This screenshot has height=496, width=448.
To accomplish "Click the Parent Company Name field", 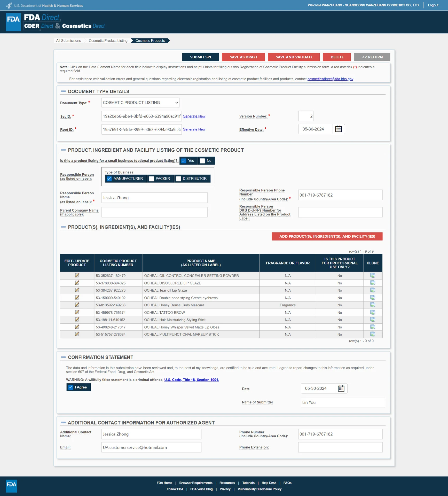I will pos(154,212).
